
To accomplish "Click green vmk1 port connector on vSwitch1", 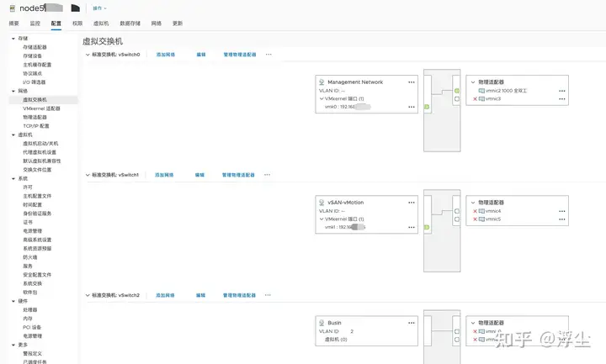I will point(427,227).
